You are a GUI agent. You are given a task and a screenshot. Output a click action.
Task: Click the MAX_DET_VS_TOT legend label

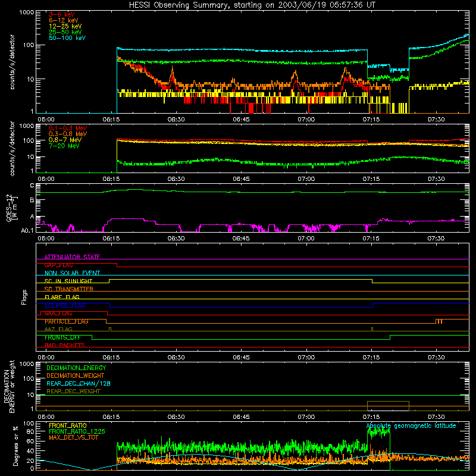tap(73, 437)
